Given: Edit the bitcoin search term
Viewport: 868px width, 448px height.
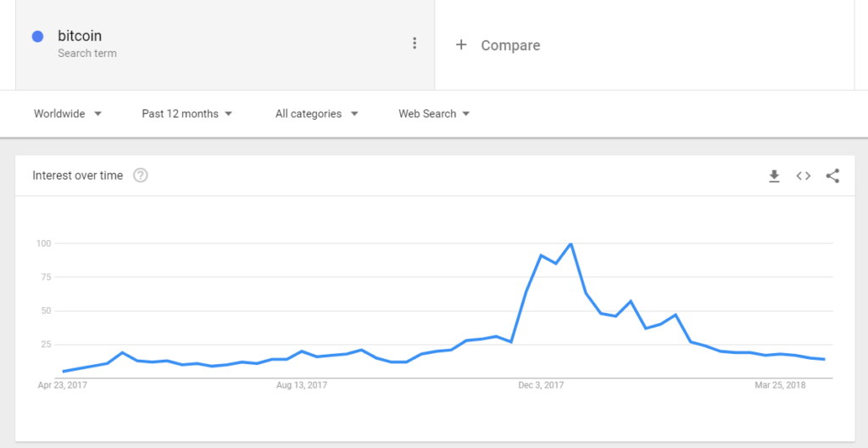Looking at the screenshot, I should (80, 36).
